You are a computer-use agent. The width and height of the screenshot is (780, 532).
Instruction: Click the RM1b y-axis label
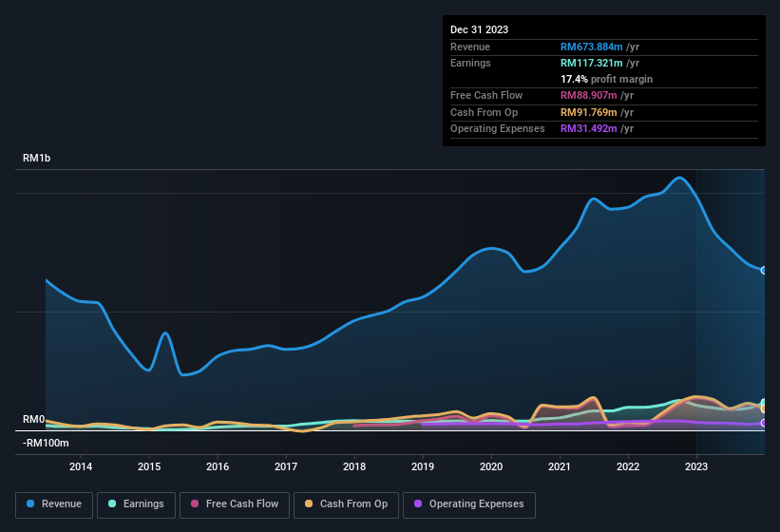(36, 158)
